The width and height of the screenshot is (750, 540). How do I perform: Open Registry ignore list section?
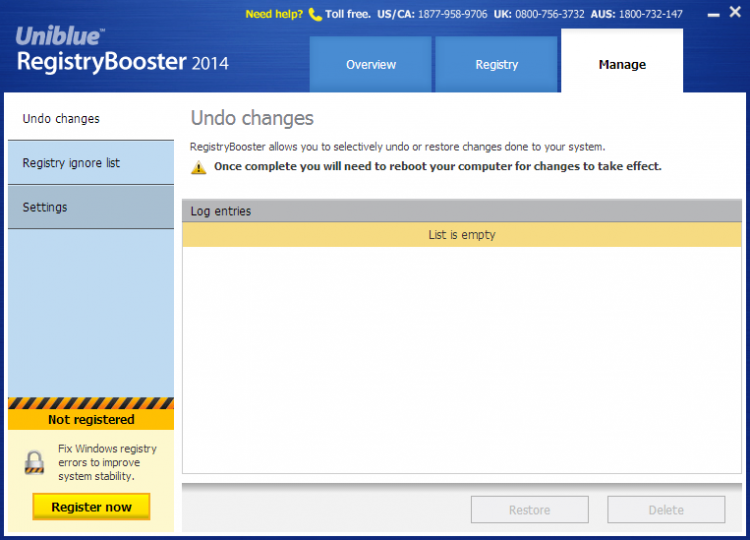[91, 163]
